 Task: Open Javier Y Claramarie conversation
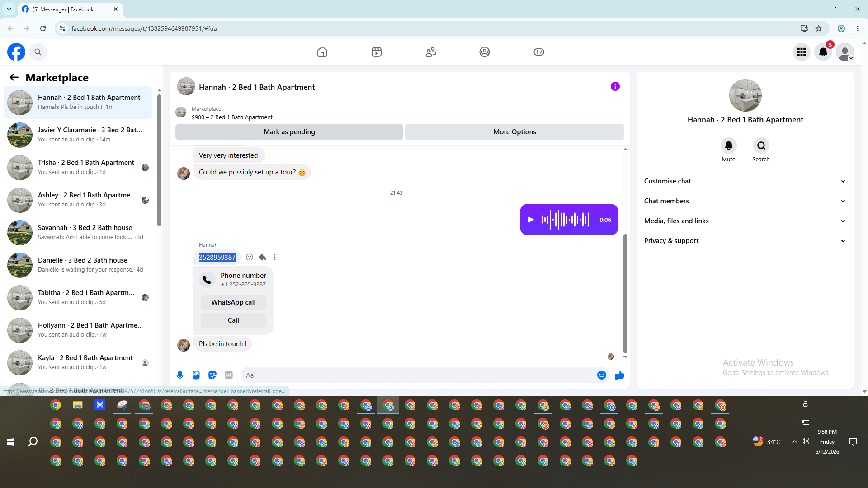point(78,135)
